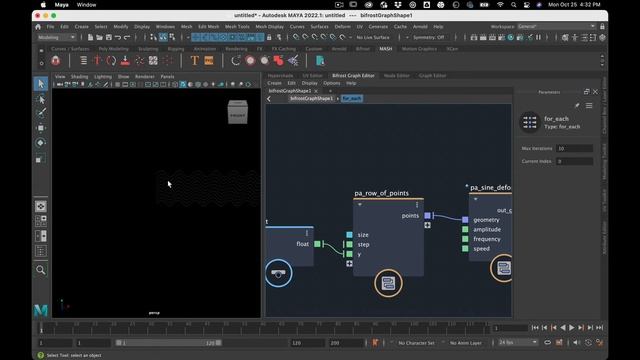Toggle the selection lock icon in status line
The image size is (640, 360).
269,37
